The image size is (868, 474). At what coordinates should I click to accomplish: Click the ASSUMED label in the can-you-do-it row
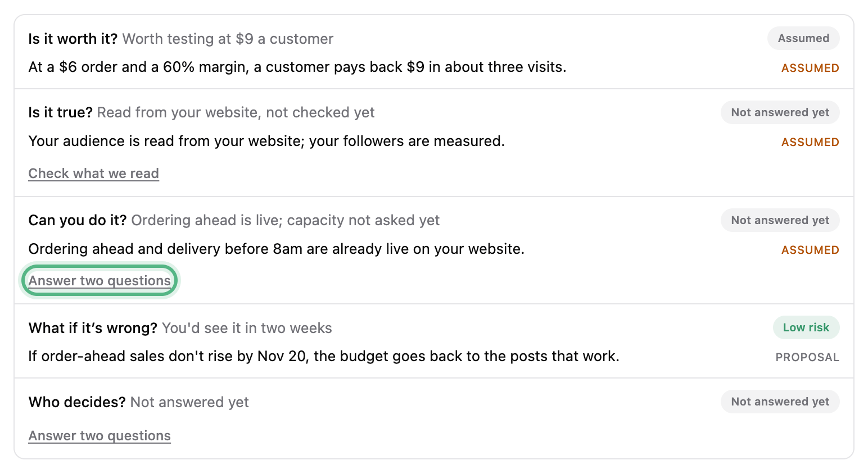(x=810, y=250)
